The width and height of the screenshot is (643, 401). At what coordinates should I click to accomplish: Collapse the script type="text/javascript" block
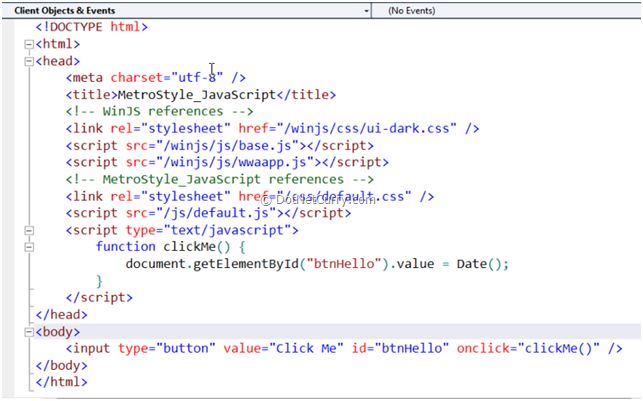29,230
